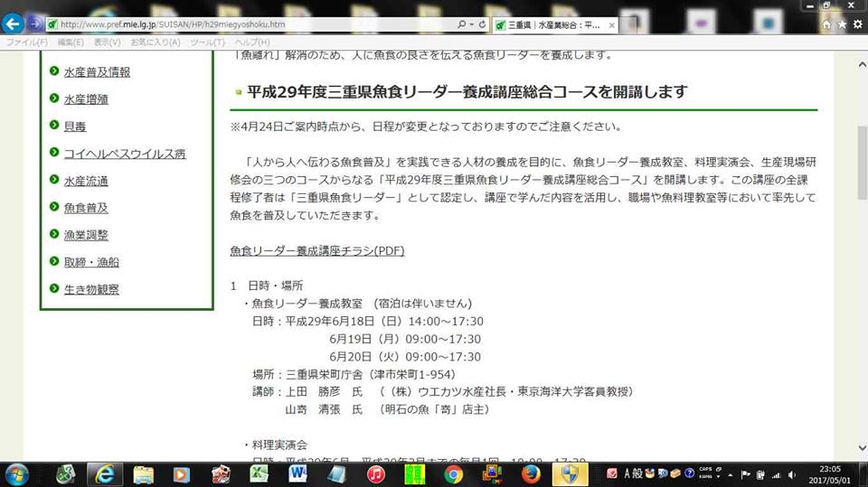Open 魚食リーダー養成講座チラシ(PDF) link

click(317, 250)
